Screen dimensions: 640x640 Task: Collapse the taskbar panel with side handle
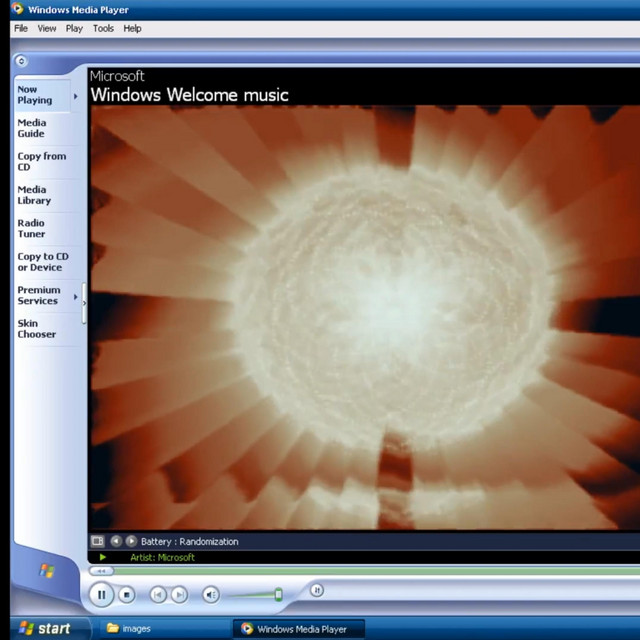[x=84, y=303]
